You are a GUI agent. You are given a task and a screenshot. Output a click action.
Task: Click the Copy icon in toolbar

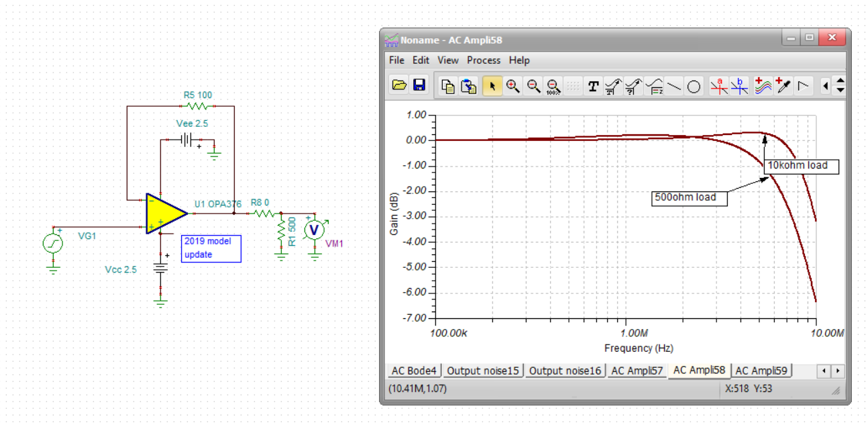point(448,86)
